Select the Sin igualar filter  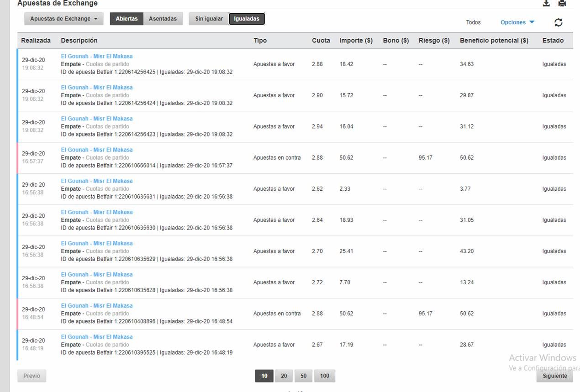pyautogui.click(x=209, y=19)
